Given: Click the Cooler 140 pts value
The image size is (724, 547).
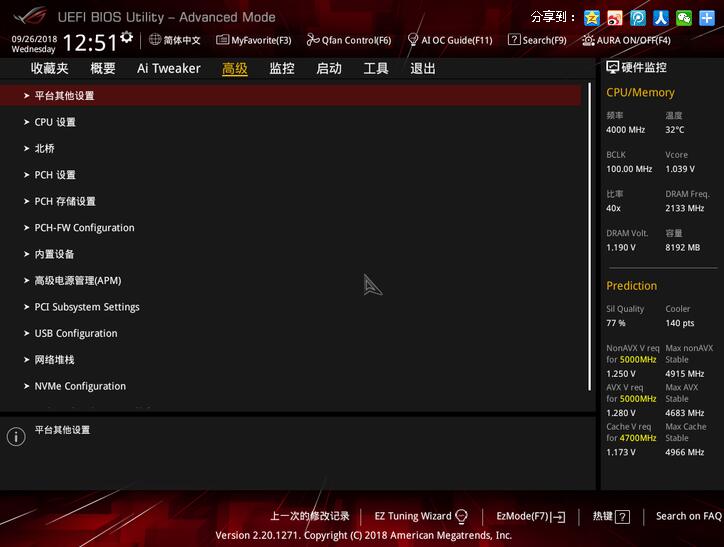Looking at the screenshot, I should (680, 323).
